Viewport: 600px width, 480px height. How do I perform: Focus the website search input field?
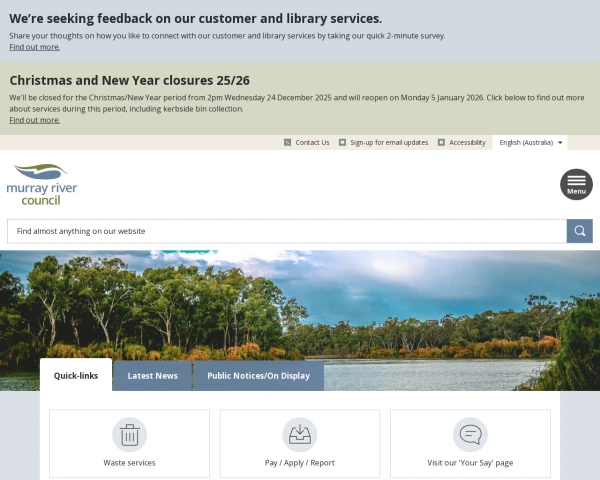coord(287,231)
